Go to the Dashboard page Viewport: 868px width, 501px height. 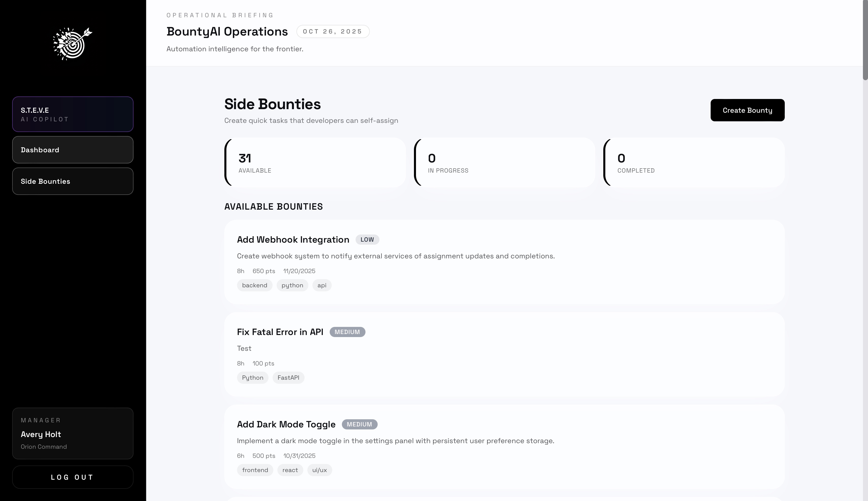[x=73, y=150]
